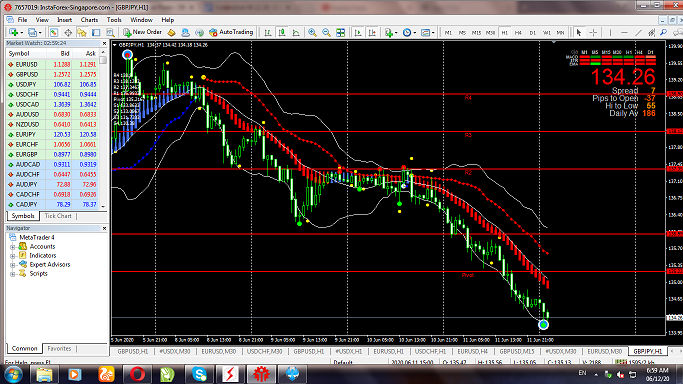Toggle the Data Window crosshair-target icon
This screenshot has height=384, width=683.
[x=68, y=32]
